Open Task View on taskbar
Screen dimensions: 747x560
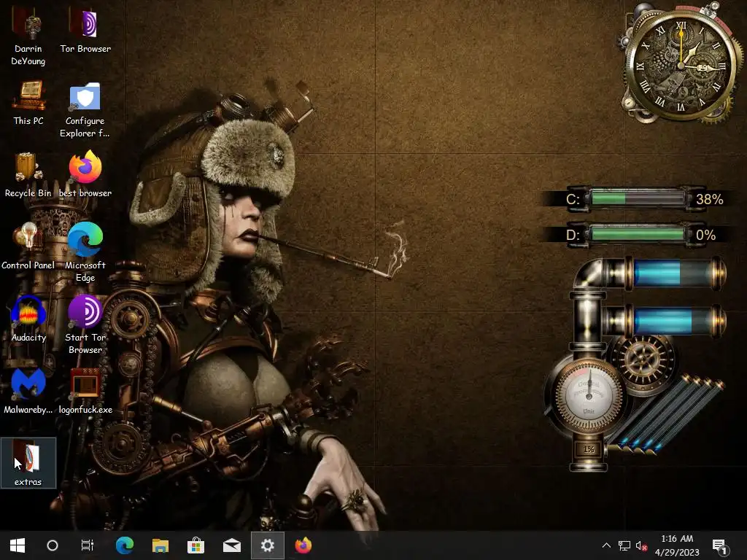coord(88,545)
